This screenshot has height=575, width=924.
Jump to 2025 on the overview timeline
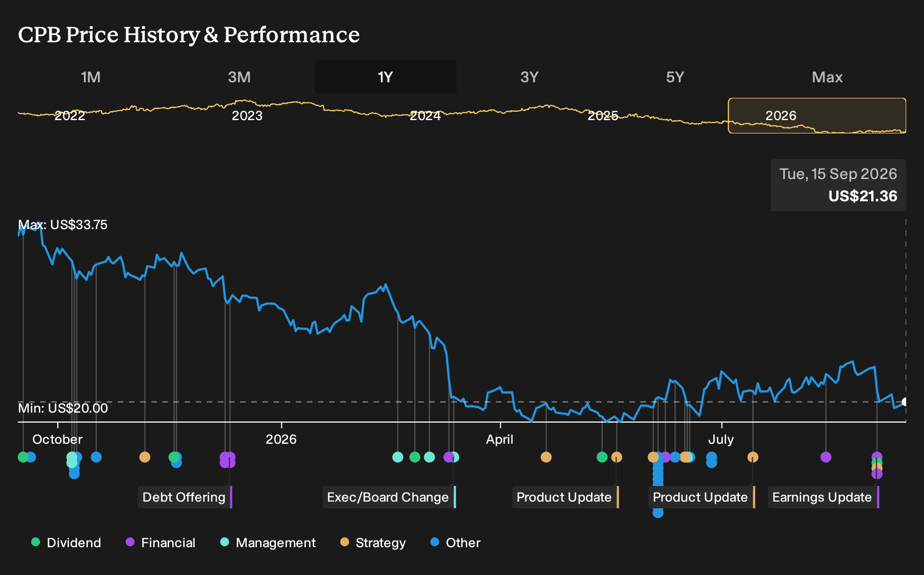click(603, 116)
